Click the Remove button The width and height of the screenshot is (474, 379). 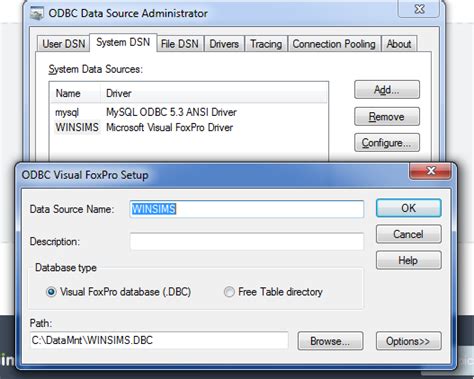coord(387,116)
